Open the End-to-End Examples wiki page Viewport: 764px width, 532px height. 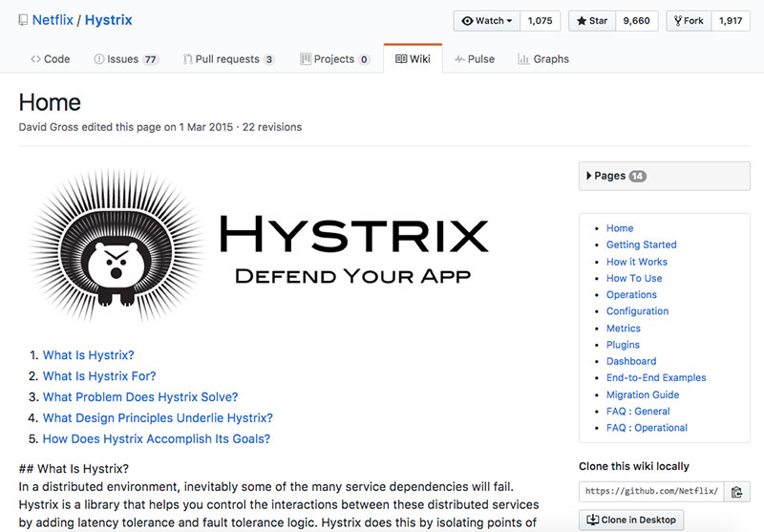(656, 377)
